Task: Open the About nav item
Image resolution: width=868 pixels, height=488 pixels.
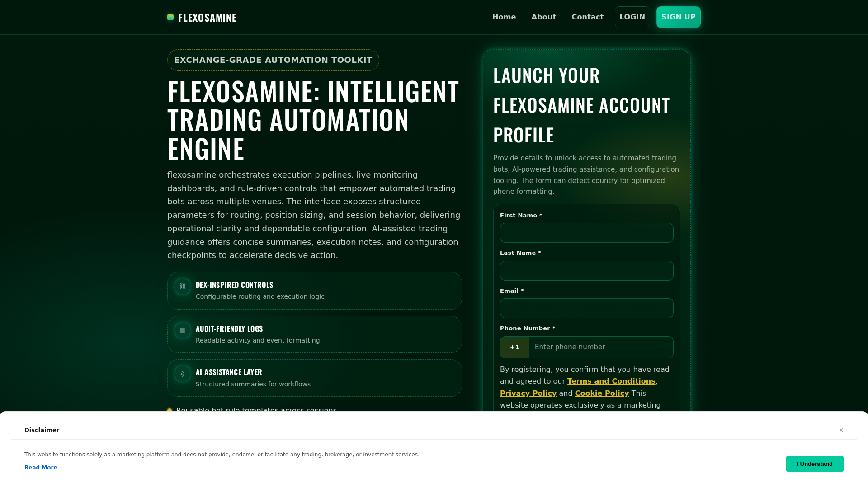Action: click(x=544, y=17)
